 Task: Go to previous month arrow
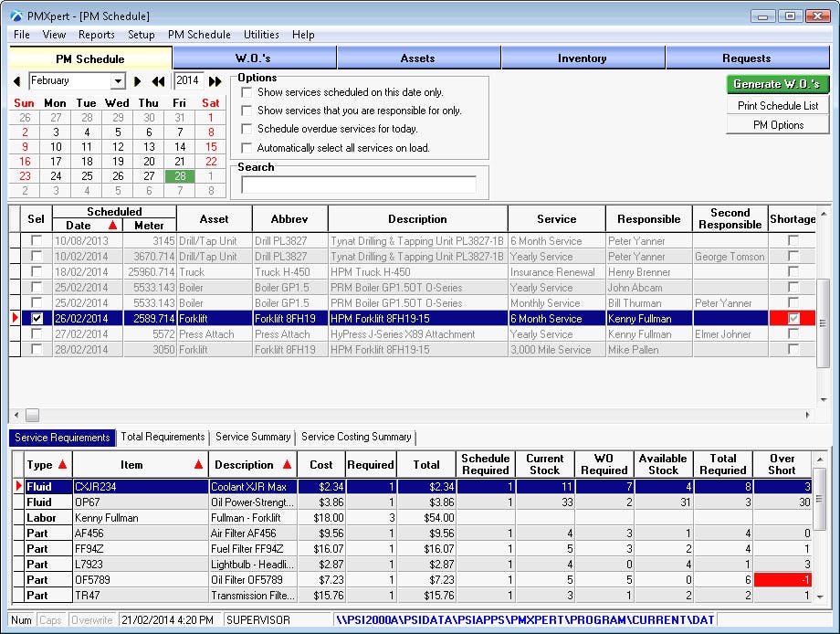click(x=17, y=81)
